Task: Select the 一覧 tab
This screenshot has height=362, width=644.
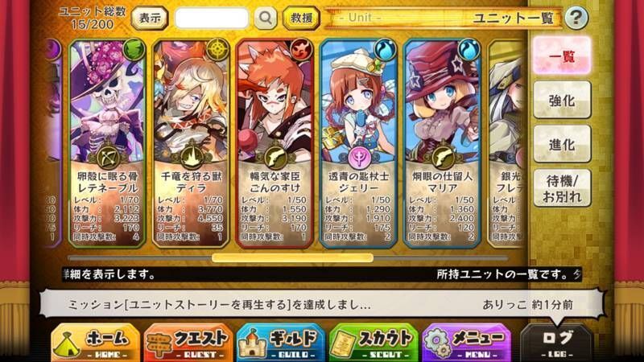Action: pyautogui.click(x=562, y=56)
